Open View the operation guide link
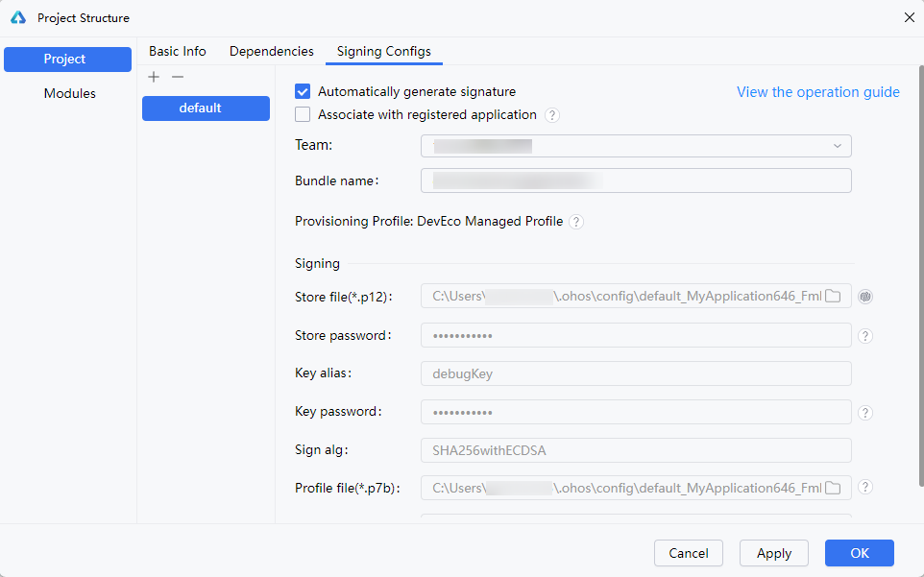Screen dimensions: 924x577 click(817, 92)
